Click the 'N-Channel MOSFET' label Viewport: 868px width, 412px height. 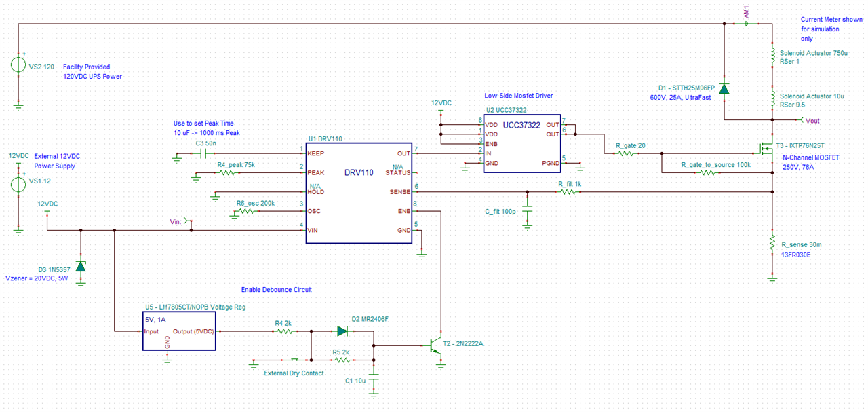tap(811, 157)
